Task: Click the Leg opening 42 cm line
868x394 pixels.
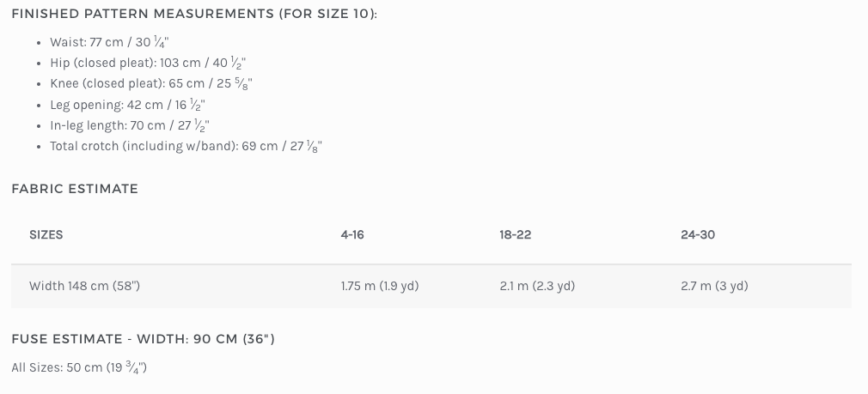Action: [127, 105]
